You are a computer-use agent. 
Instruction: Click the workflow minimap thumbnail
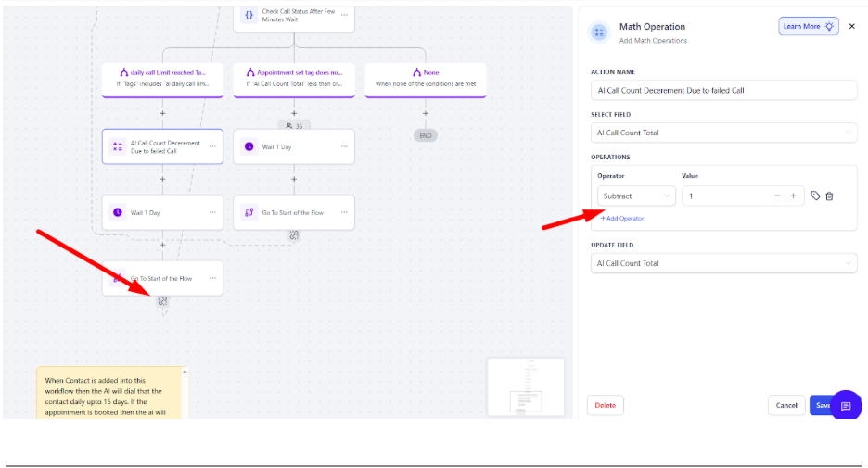pyautogui.click(x=525, y=386)
